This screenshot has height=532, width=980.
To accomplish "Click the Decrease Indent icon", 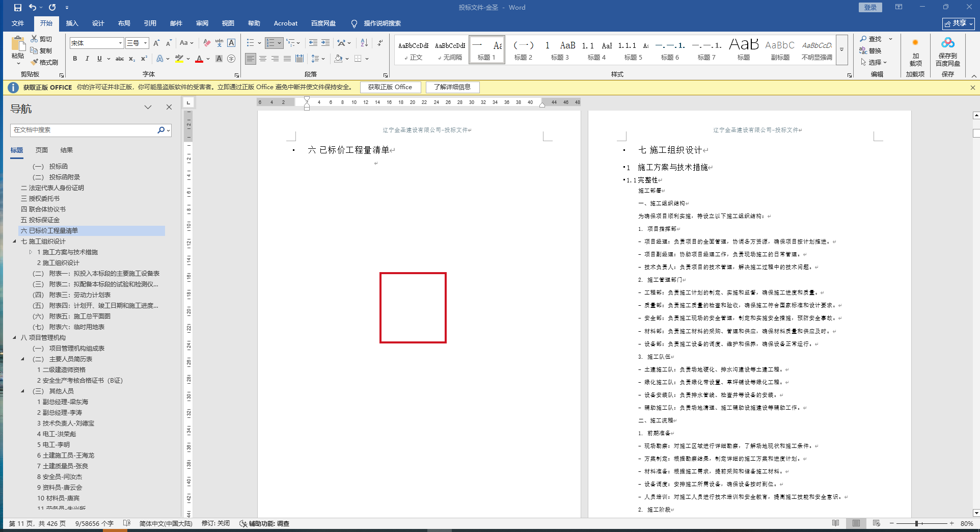I will coord(313,43).
